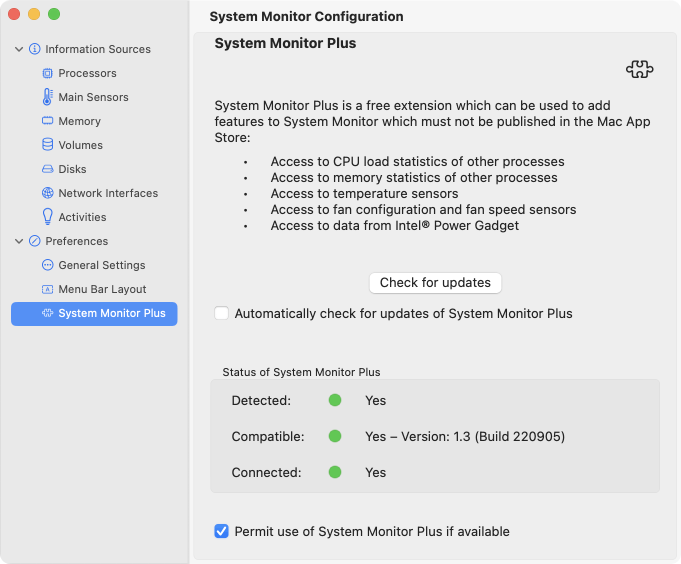This screenshot has height=564, width=681.
Task: Click the Information Sources info icon
Action: pyautogui.click(x=34, y=49)
